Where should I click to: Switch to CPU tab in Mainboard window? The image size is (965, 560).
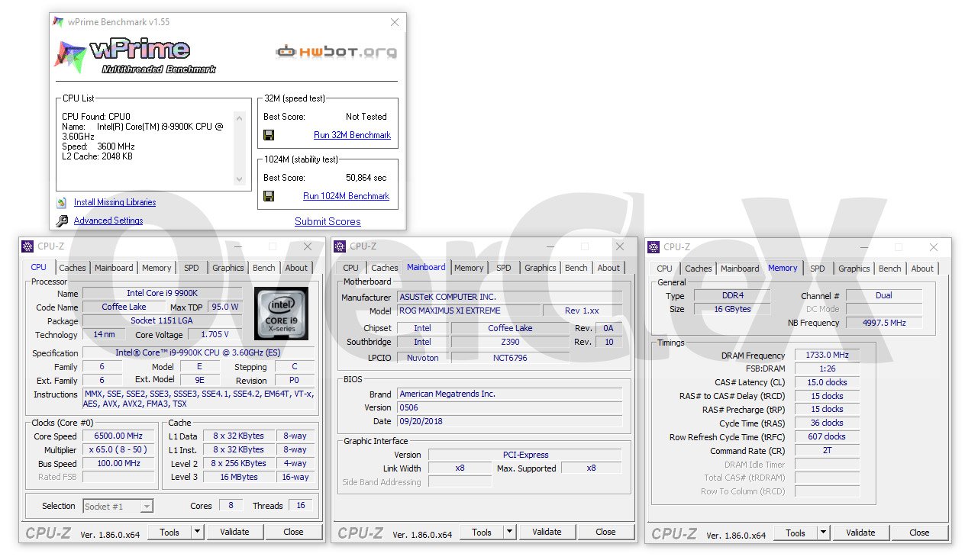point(351,268)
